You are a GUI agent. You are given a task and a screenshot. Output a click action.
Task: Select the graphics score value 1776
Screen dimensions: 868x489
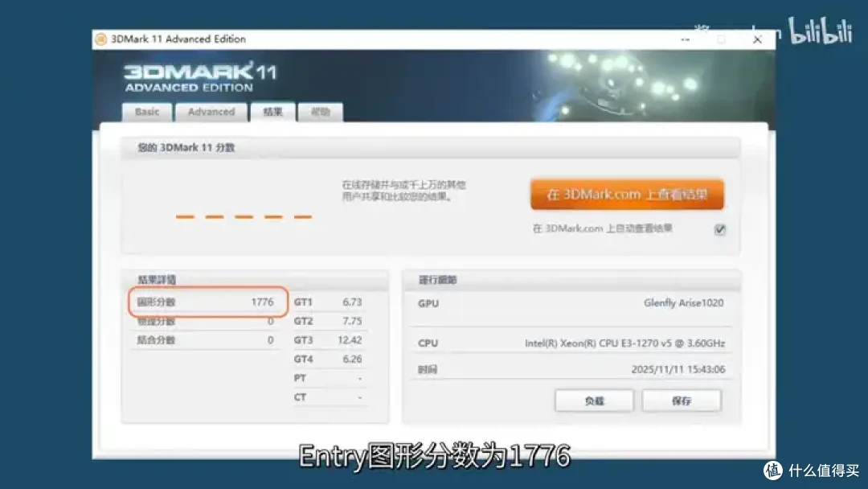[262, 302]
